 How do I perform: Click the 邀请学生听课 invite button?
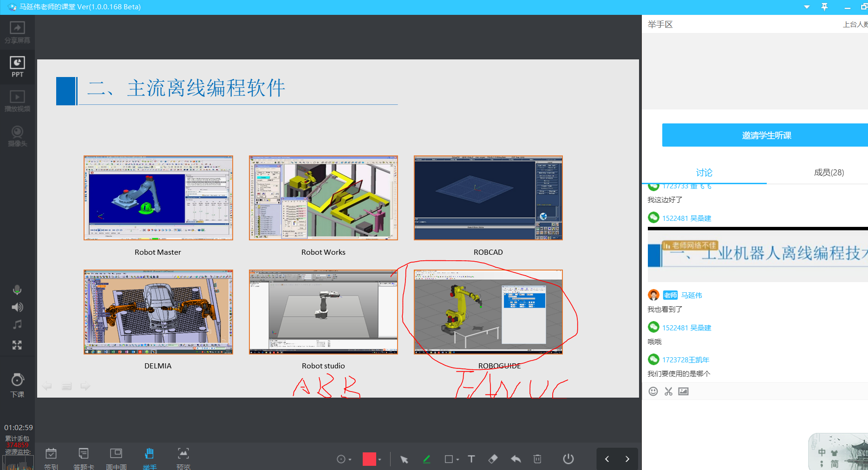coord(765,135)
